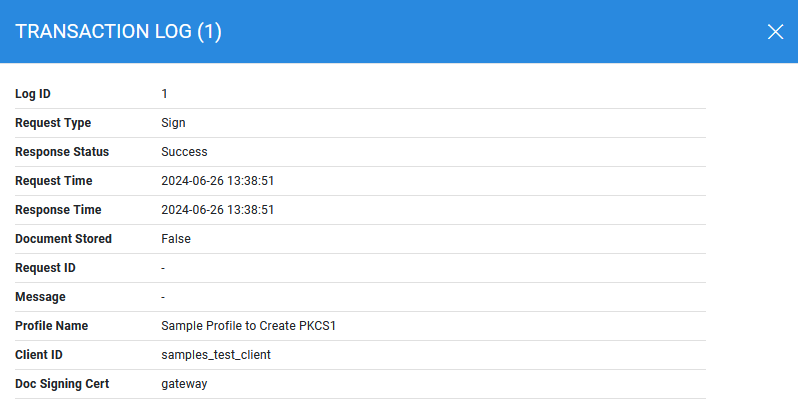This screenshot has width=798, height=414.
Task: Click the Response Time label
Action: pos(58,210)
